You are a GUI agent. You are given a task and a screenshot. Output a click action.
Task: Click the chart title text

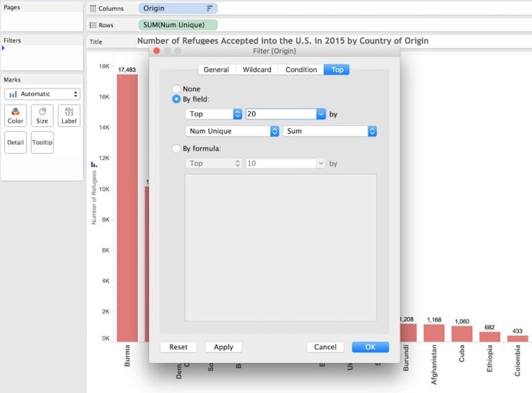click(283, 41)
